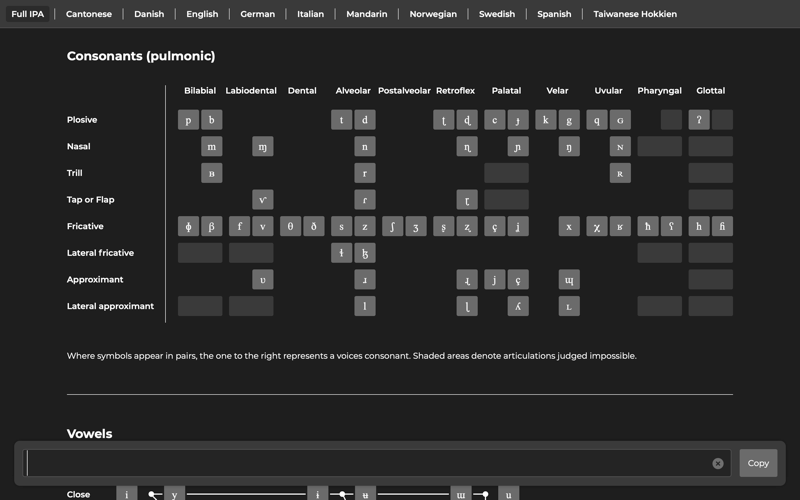The width and height of the screenshot is (800, 500).
Task: Insert voiceless lateral fricative ɬ
Action: 341,253
